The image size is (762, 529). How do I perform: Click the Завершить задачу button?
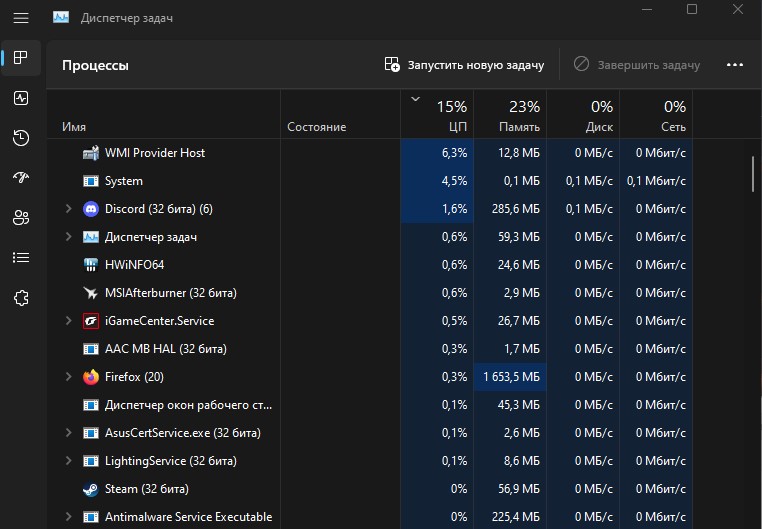point(637,65)
